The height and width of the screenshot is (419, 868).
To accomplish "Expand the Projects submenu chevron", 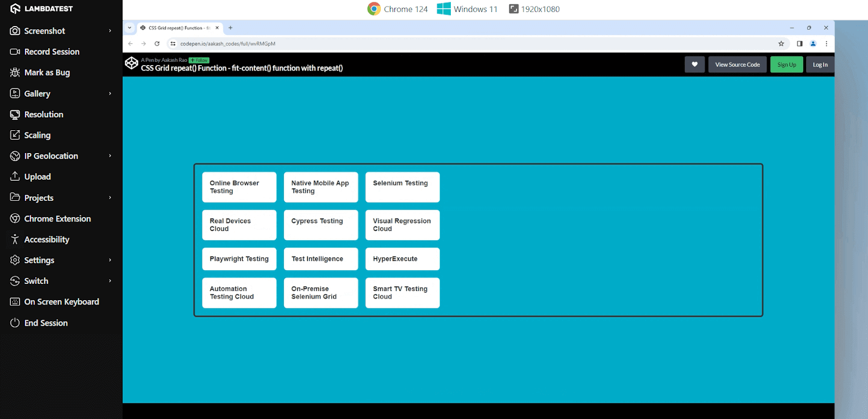I will pyautogui.click(x=110, y=198).
